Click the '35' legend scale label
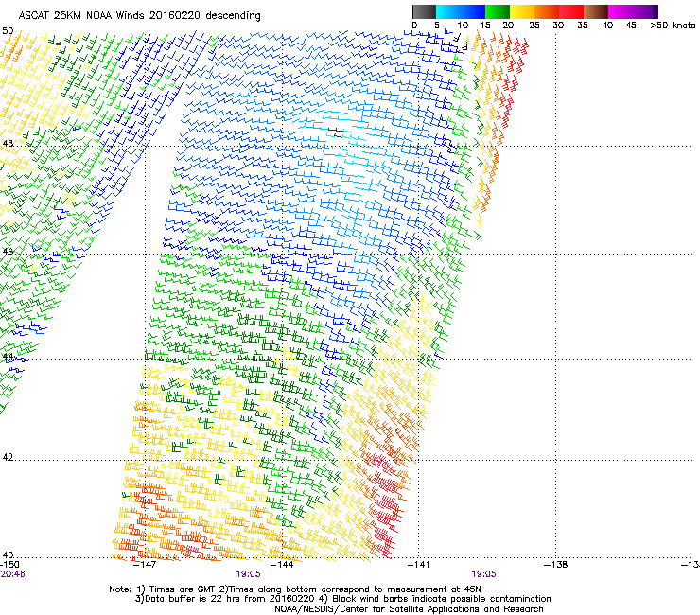This screenshot has width=700, height=615. pyautogui.click(x=583, y=26)
